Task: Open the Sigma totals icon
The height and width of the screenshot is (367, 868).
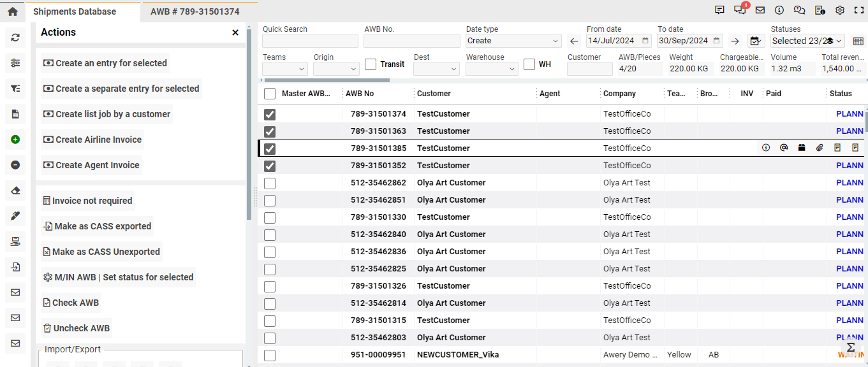Action: click(x=850, y=347)
